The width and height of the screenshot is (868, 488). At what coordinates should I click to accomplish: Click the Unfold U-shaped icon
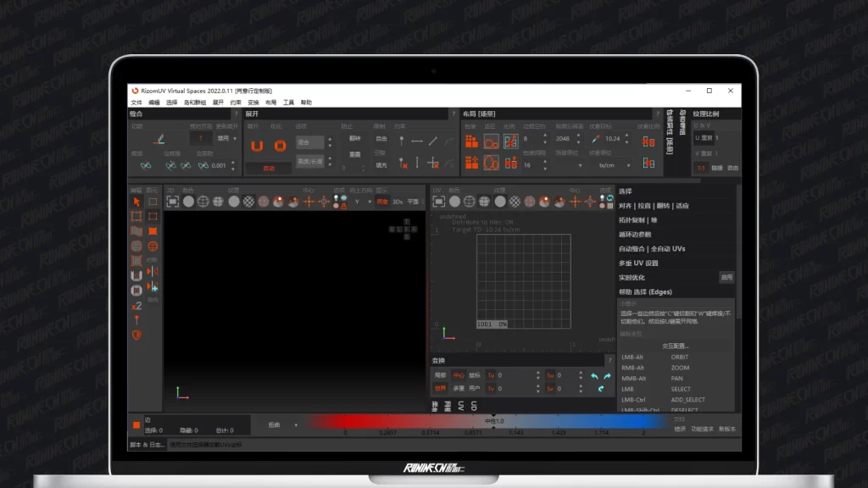pyautogui.click(x=257, y=146)
